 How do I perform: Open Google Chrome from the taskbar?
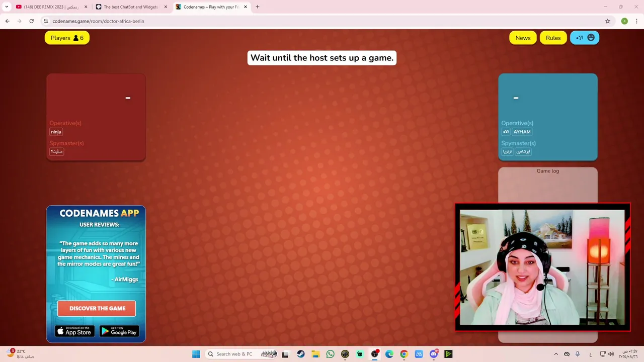[404, 354]
